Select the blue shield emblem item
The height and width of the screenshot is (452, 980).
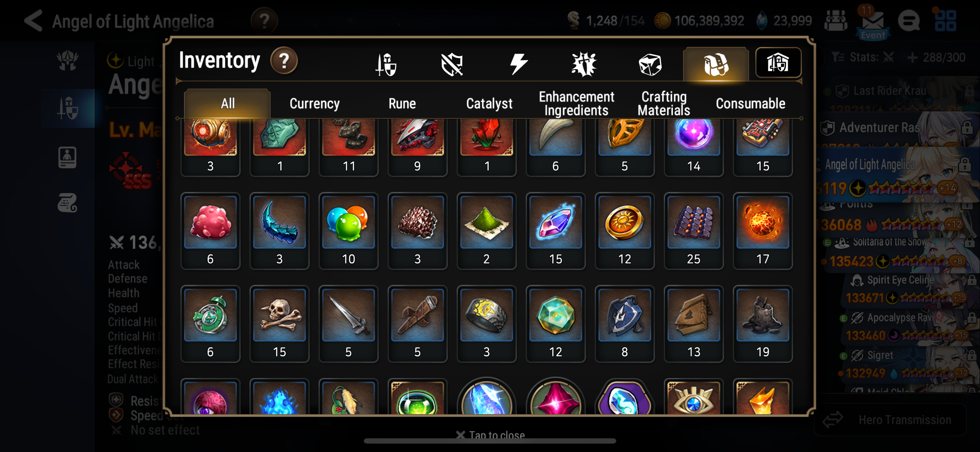624,323
